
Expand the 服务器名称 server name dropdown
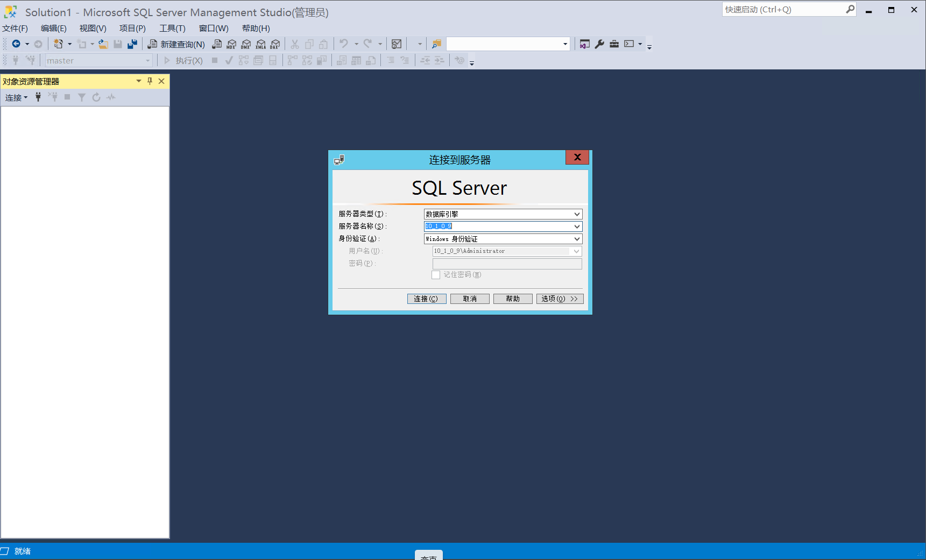pyautogui.click(x=577, y=226)
